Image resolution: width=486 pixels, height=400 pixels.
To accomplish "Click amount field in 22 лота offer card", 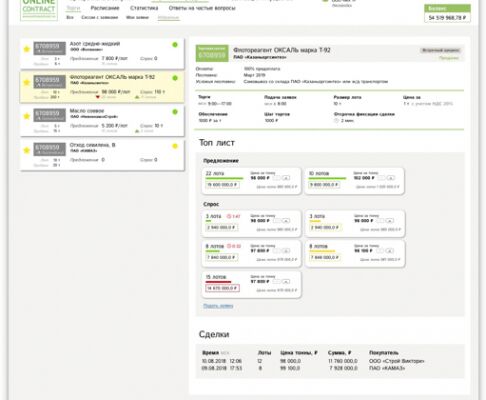I will click(222, 184).
